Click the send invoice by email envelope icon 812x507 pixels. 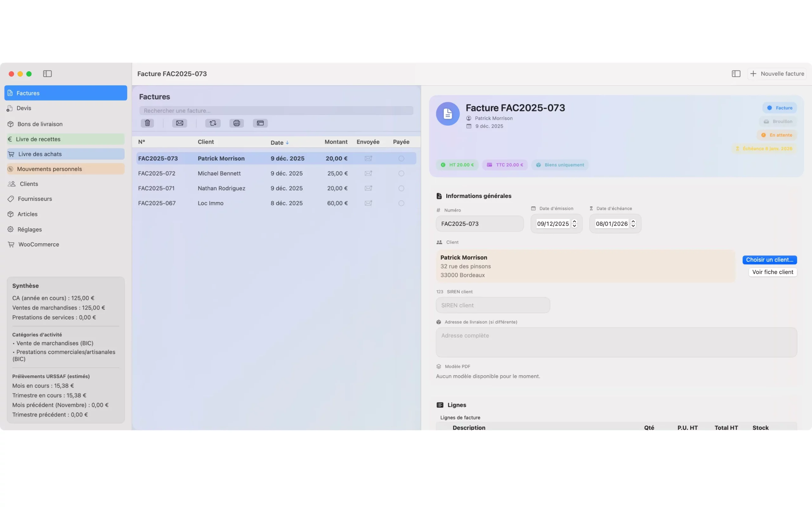point(180,123)
